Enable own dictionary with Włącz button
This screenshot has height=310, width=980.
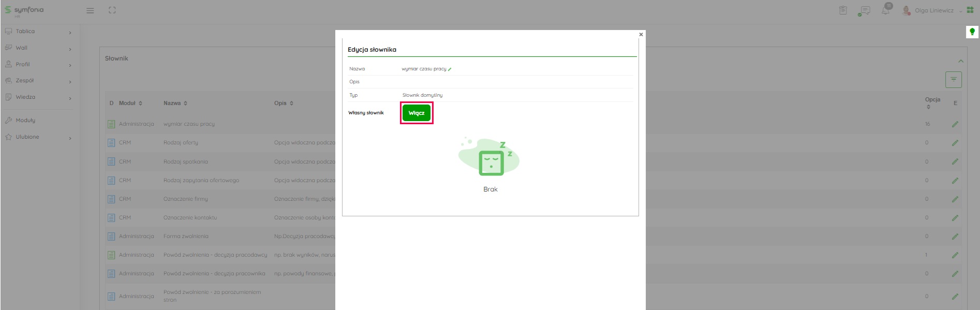click(x=417, y=113)
